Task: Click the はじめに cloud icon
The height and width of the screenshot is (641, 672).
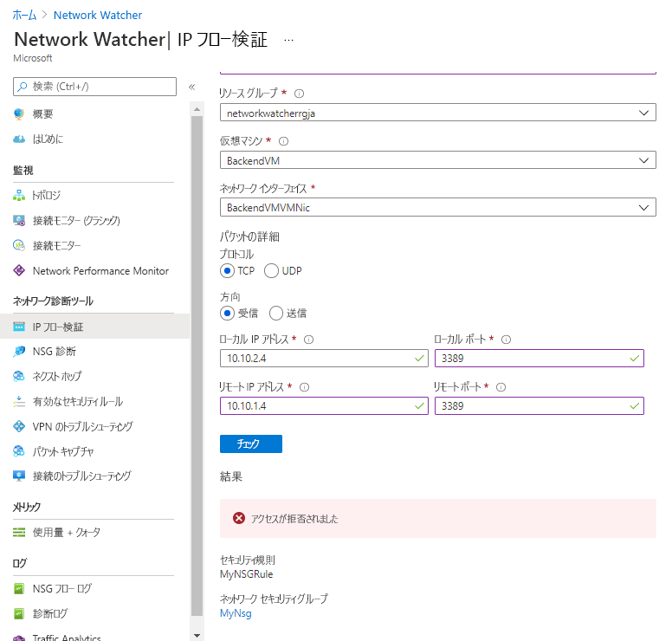Action: [x=19, y=139]
